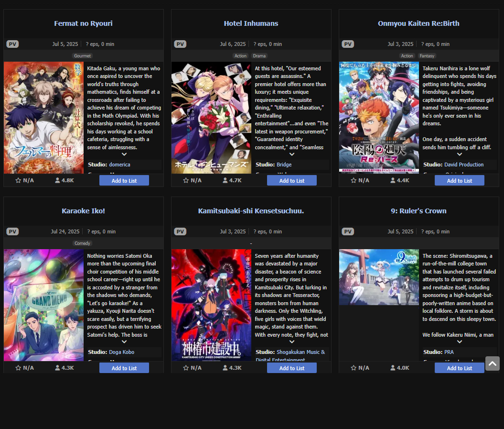Click the members icon on Kamitsubaki-shi Kensetsuchuu card
The height and width of the screenshot is (429, 504).
225,368
